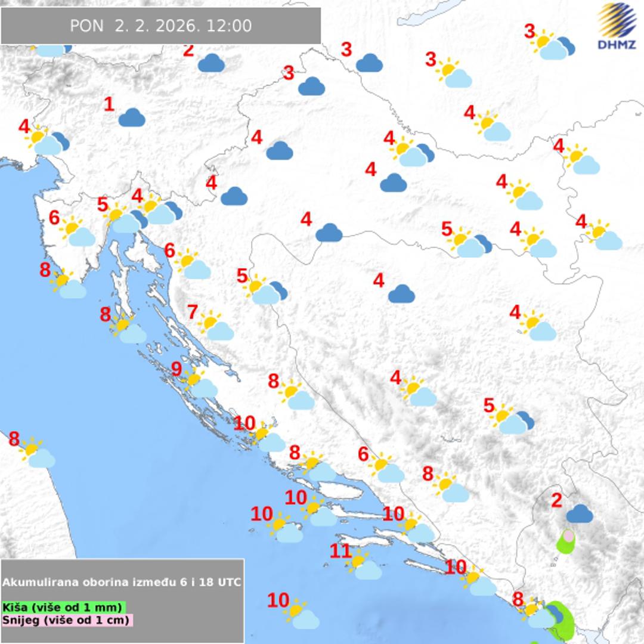Select the dark cloud icon beside temperature 1
This screenshot has height=644, width=644.
(x=132, y=118)
